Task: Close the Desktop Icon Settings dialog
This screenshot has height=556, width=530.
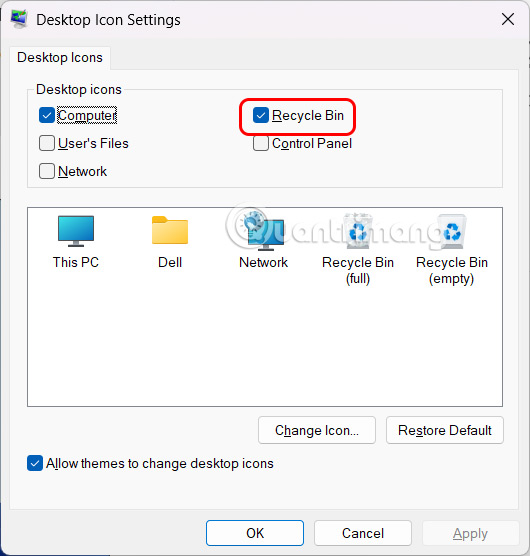Action: tap(508, 19)
